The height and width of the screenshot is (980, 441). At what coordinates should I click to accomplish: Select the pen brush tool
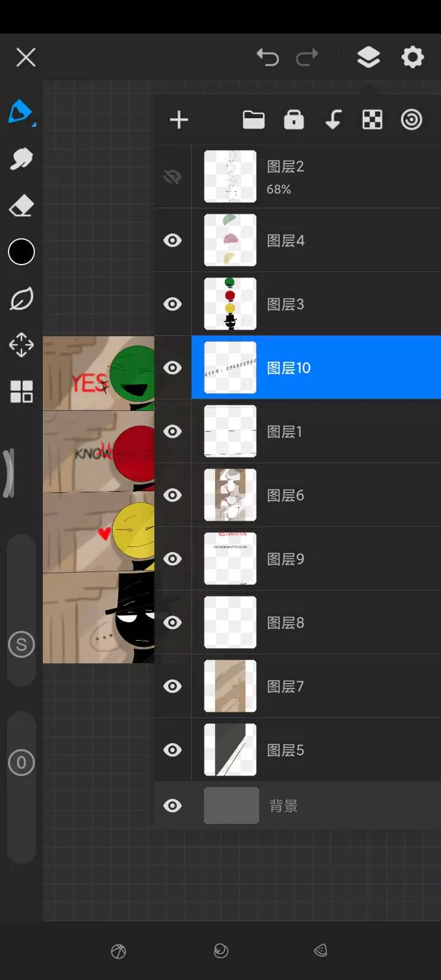click(x=20, y=112)
